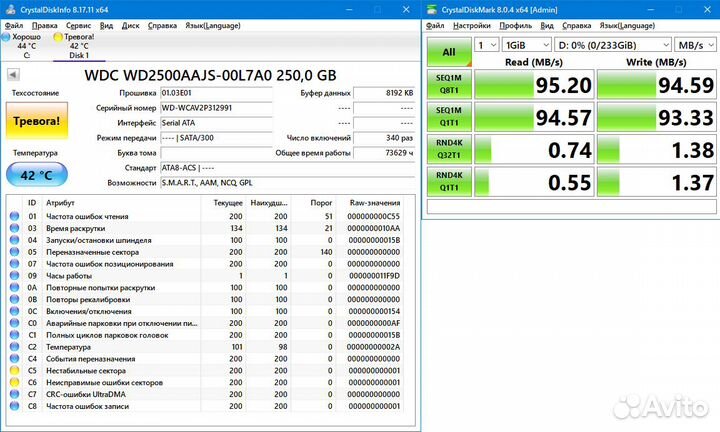Click the blue status icon for attribute 01
720x432 pixels.
coord(14,216)
